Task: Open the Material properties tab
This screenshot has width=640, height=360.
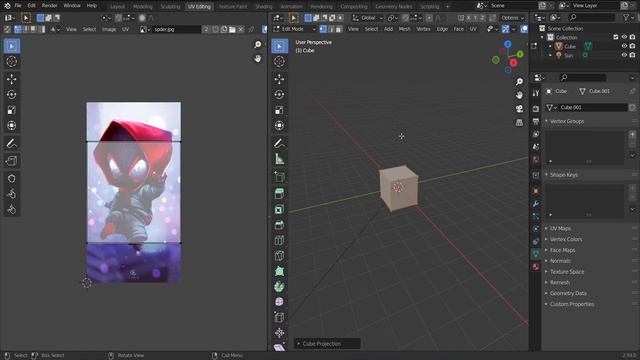Action: (536, 267)
